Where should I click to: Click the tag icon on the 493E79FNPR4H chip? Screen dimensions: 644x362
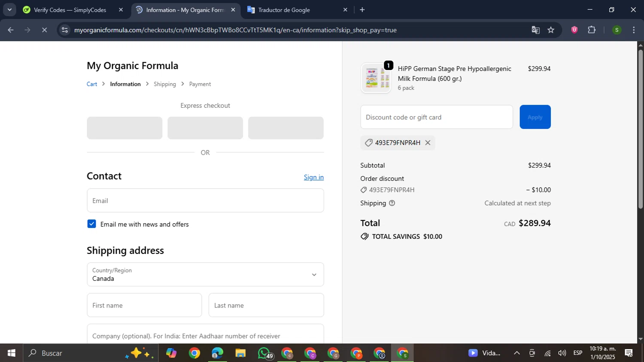[368, 143]
